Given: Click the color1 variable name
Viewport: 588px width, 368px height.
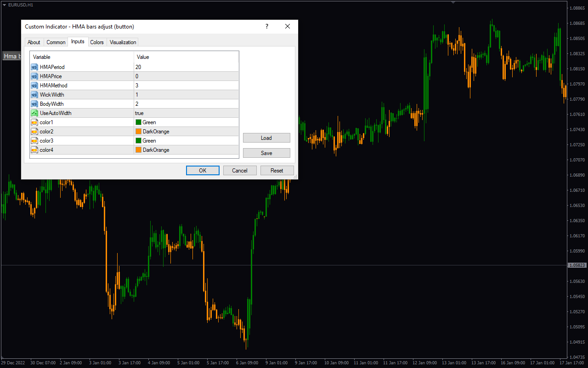Looking at the screenshot, I should (46, 122).
